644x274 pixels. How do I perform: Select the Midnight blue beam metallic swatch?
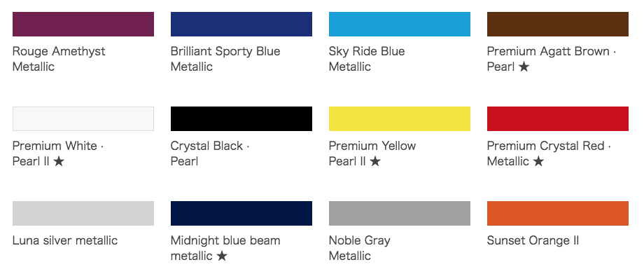[241, 214]
